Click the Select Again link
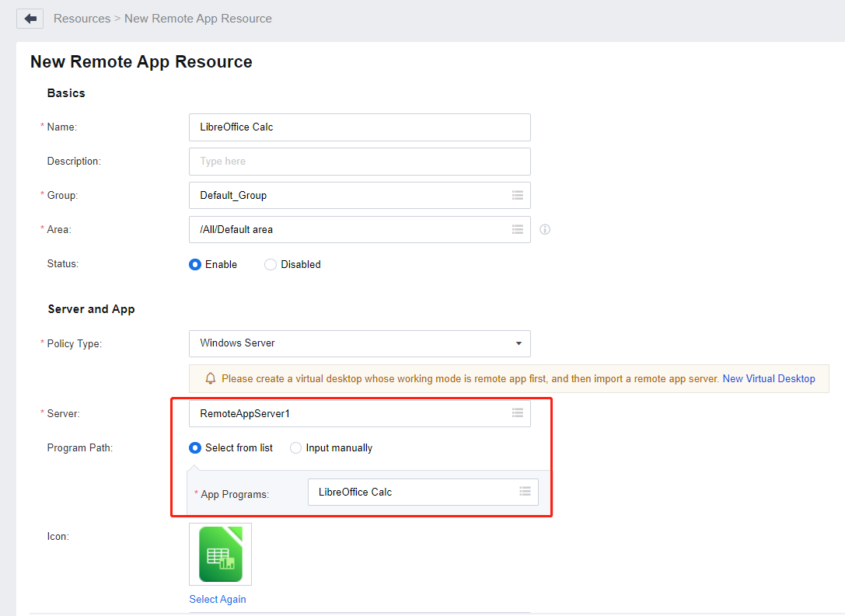Viewport: 845px width, 616px height. coord(217,600)
